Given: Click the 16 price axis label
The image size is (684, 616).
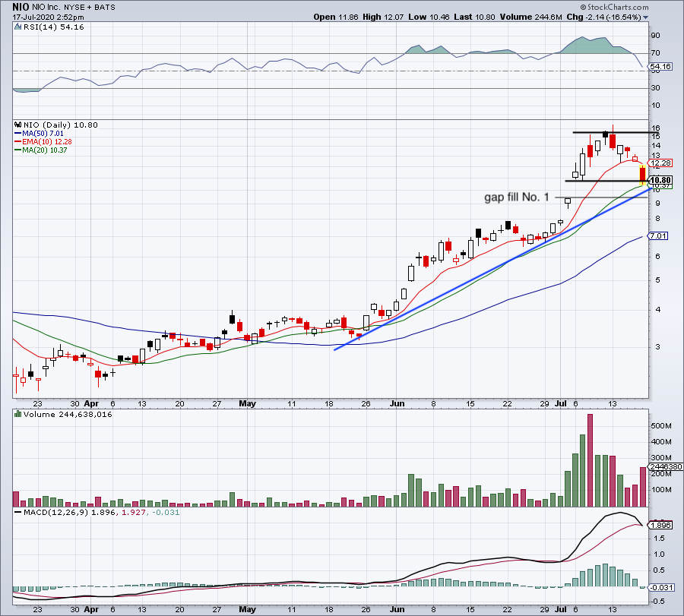Looking at the screenshot, I should [x=656, y=128].
